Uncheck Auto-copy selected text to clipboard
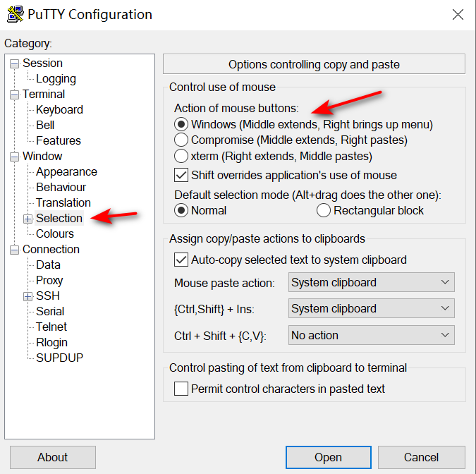 [x=181, y=260]
